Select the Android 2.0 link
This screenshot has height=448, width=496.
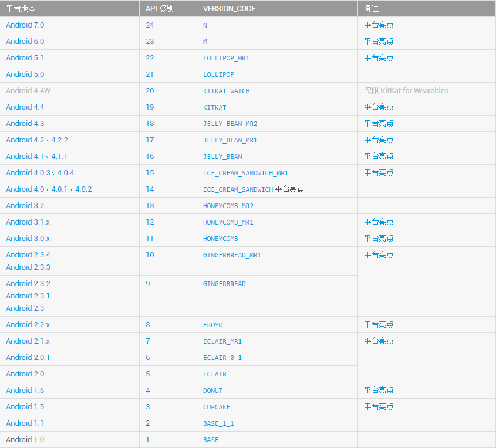(25, 374)
